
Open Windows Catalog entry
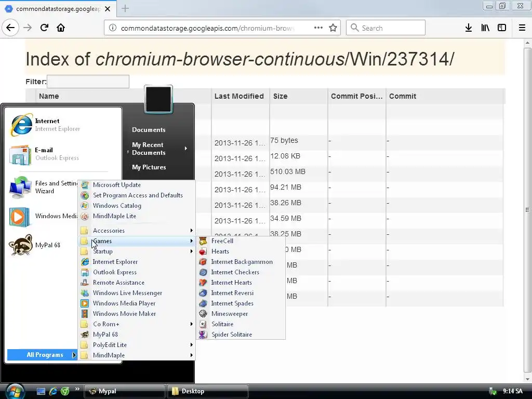137,206
